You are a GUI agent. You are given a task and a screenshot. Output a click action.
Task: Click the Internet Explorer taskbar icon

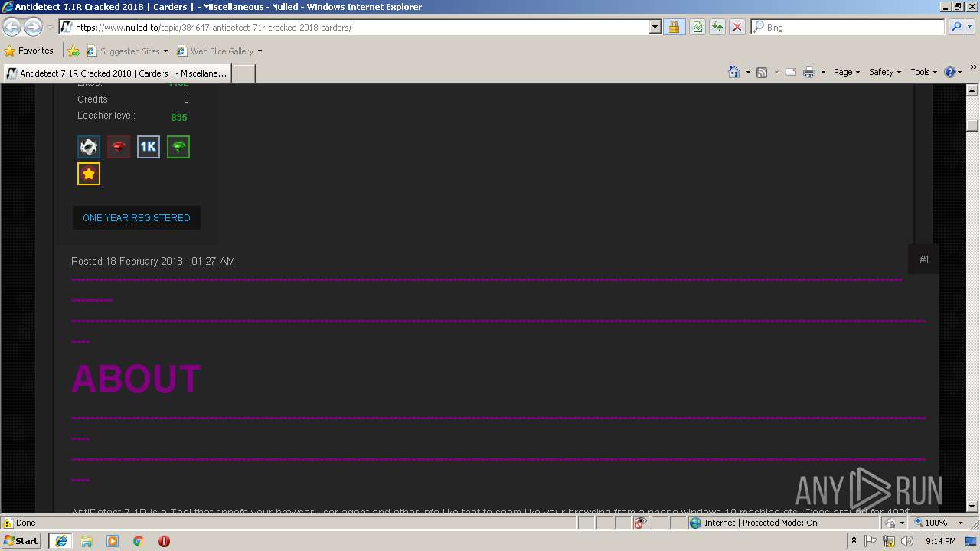point(60,540)
